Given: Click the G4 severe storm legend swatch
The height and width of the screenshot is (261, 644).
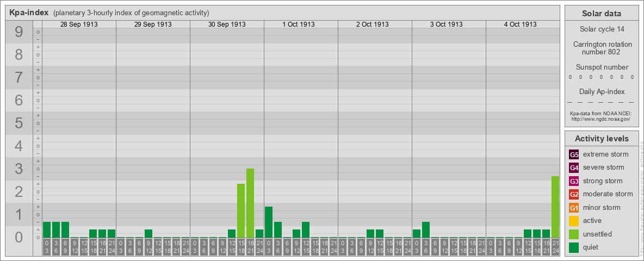Looking at the screenshot, I should (x=574, y=167).
